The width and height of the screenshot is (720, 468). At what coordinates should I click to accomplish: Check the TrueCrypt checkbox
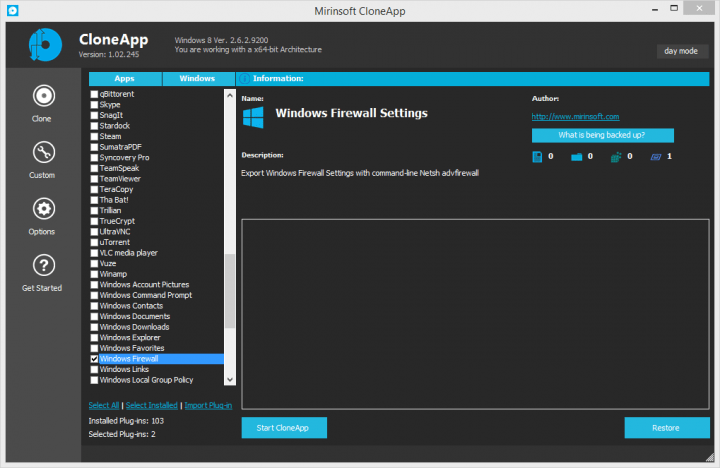(94, 221)
